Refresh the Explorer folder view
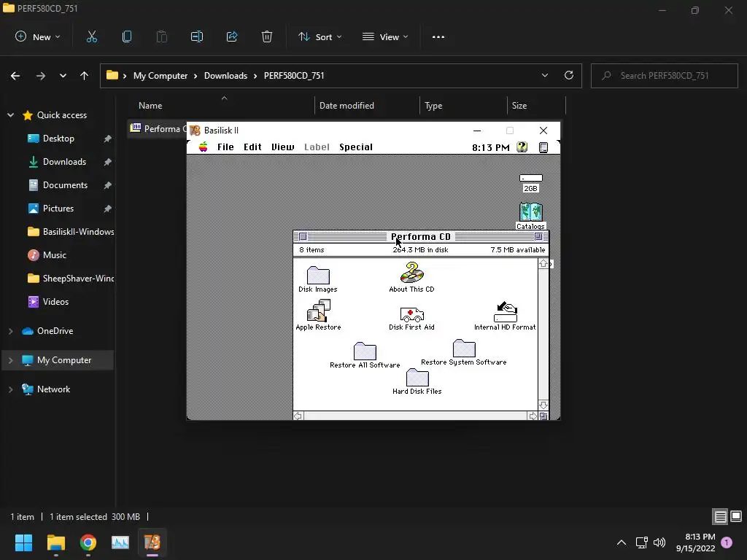This screenshot has height=560, width=747. 569,75
